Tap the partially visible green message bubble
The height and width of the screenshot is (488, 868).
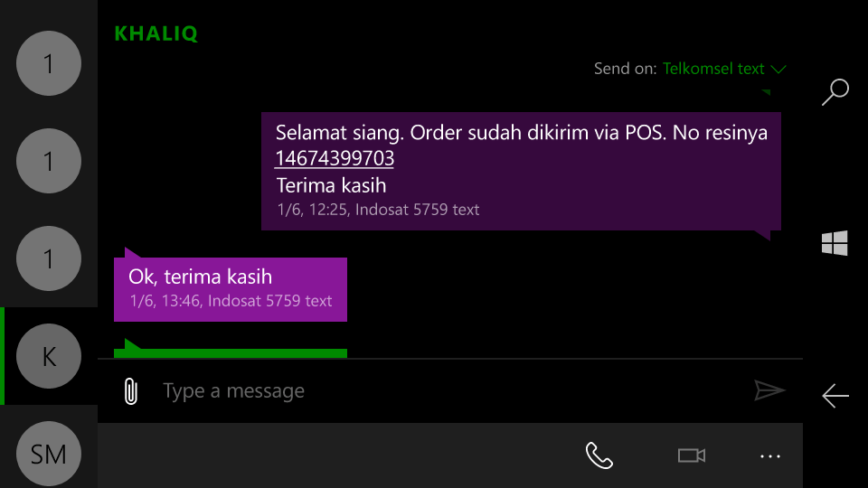[231, 353]
